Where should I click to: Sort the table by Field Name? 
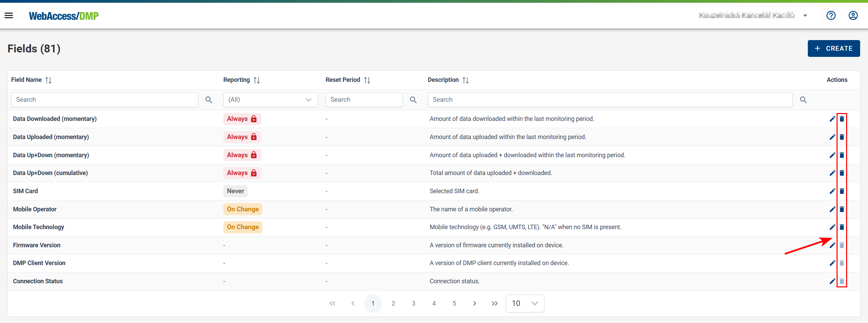(x=48, y=80)
